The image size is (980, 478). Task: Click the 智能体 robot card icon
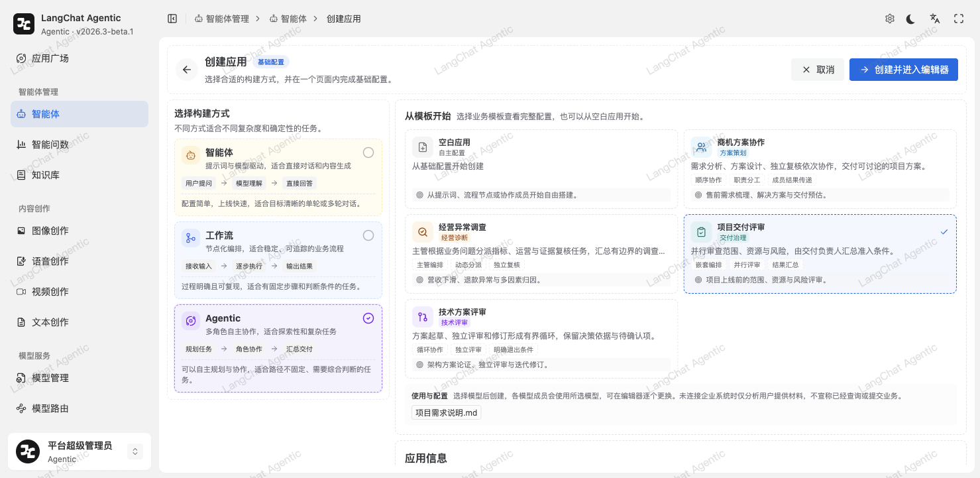[191, 155]
